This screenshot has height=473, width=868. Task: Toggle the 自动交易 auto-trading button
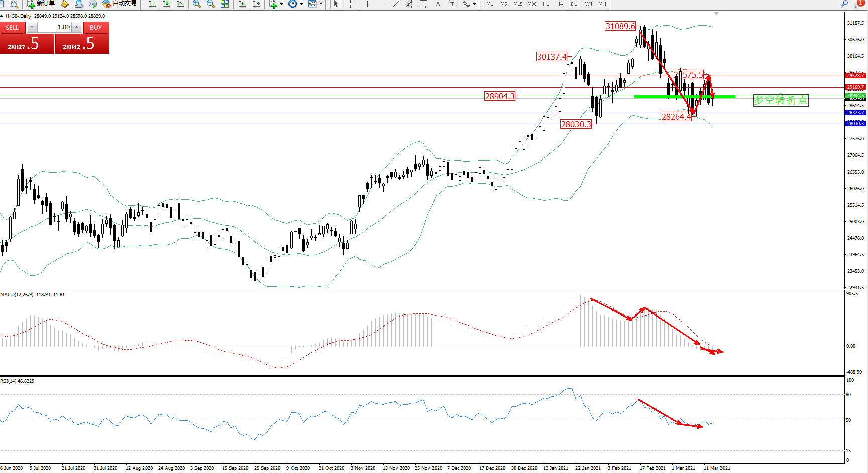[119, 4]
